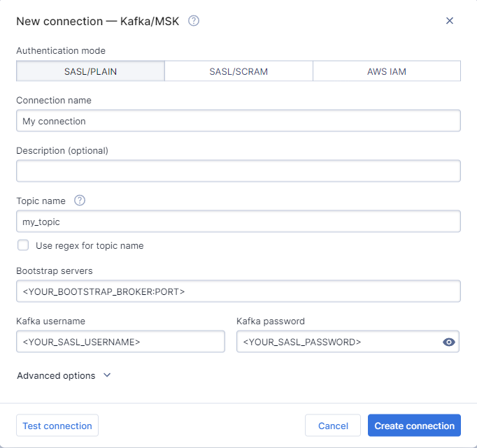This screenshot has height=448, width=477.
Task: Enable Use regex for topic name
Action: click(x=24, y=245)
